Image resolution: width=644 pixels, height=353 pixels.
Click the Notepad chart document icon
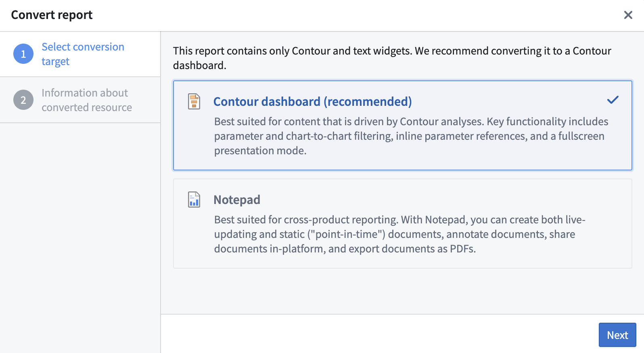(x=194, y=200)
